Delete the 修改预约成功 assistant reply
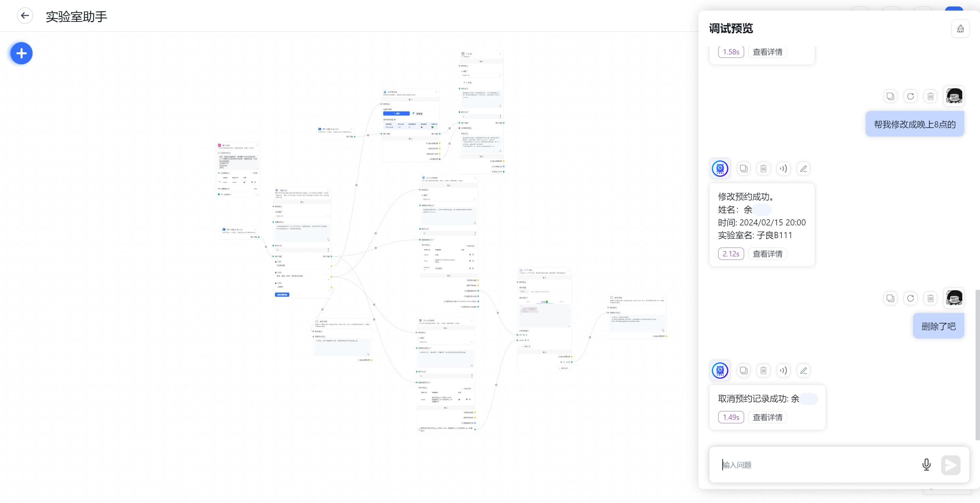The width and height of the screenshot is (980, 503). [x=764, y=169]
